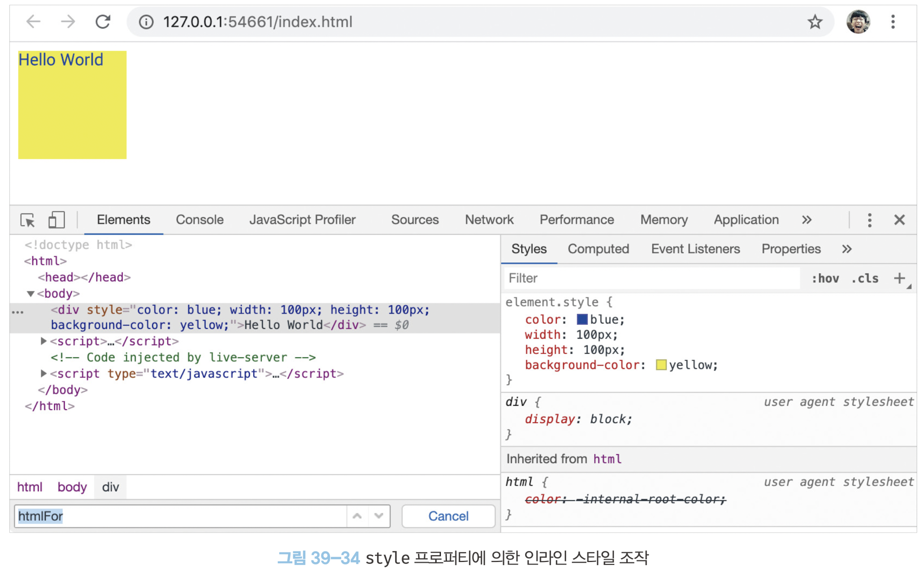The width and height of the screenshot is (924, 577).
Task: View site information icon
Action: tap(146, 22)
